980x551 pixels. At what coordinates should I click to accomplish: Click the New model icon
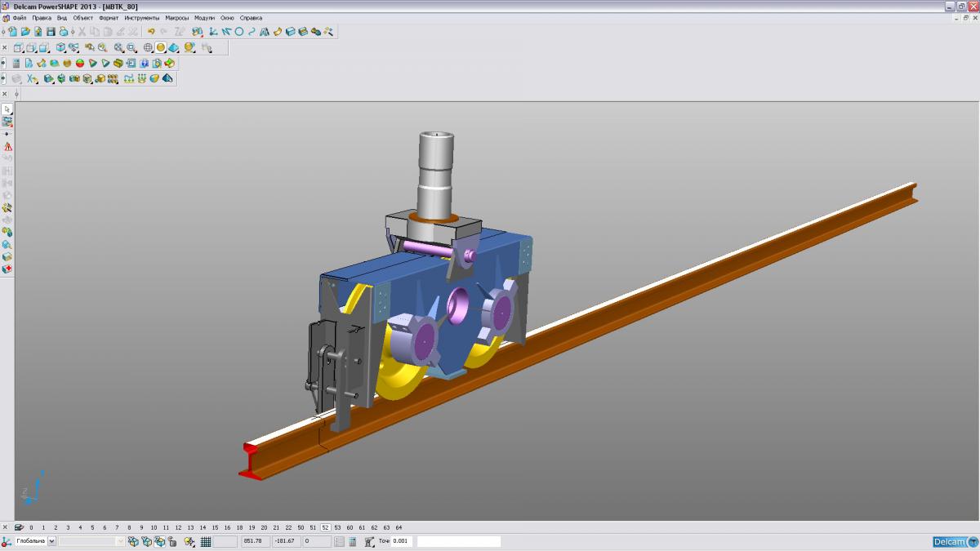13,31
